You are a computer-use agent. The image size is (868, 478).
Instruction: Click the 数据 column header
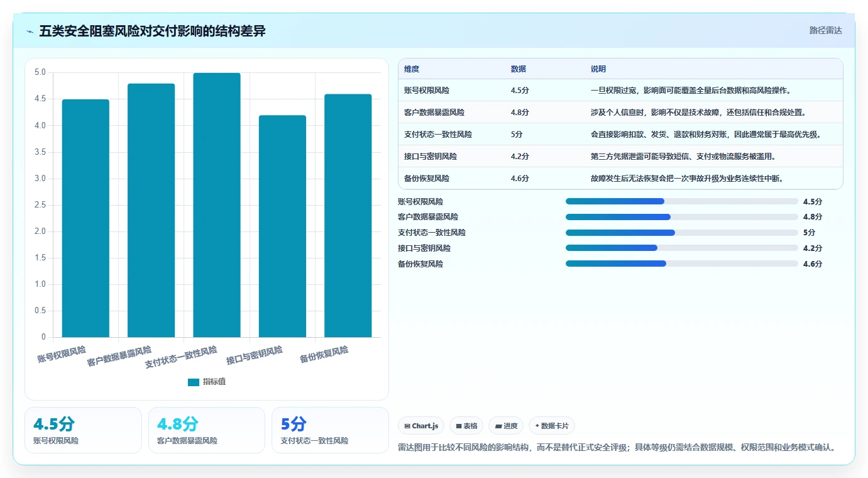519,69
